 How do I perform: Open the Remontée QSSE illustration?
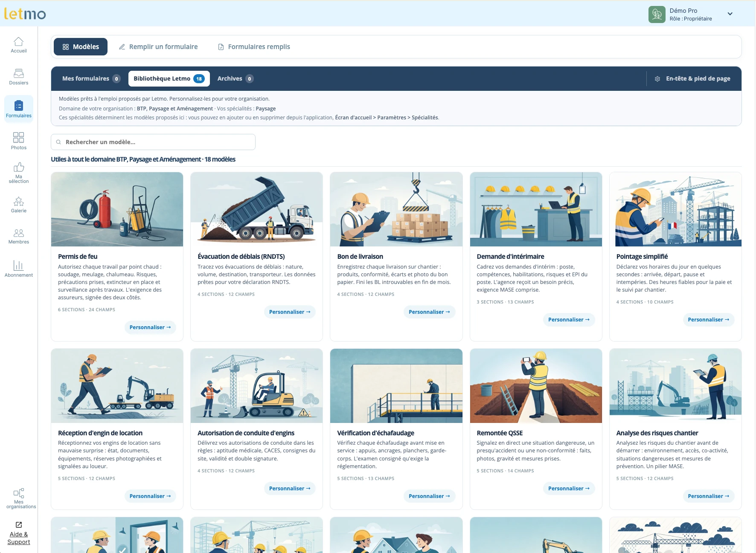click(536, 386)
